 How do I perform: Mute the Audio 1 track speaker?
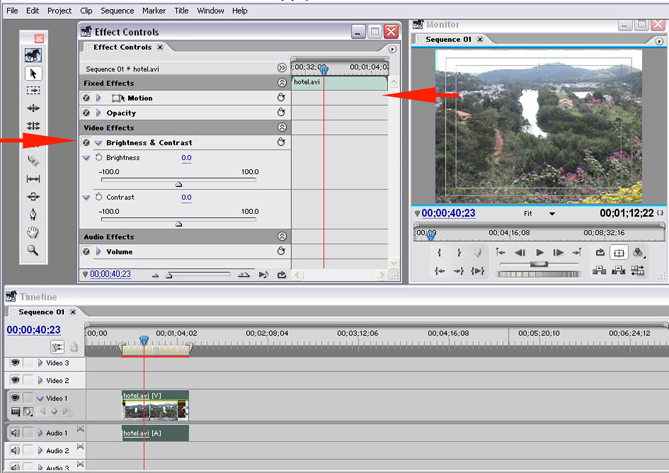(15, 433)
